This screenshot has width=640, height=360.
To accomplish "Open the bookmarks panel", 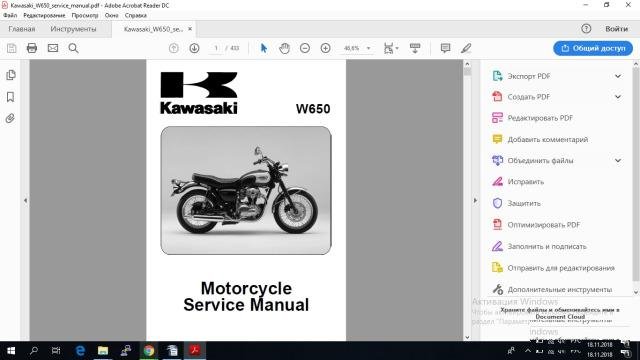I will (11, 97).
